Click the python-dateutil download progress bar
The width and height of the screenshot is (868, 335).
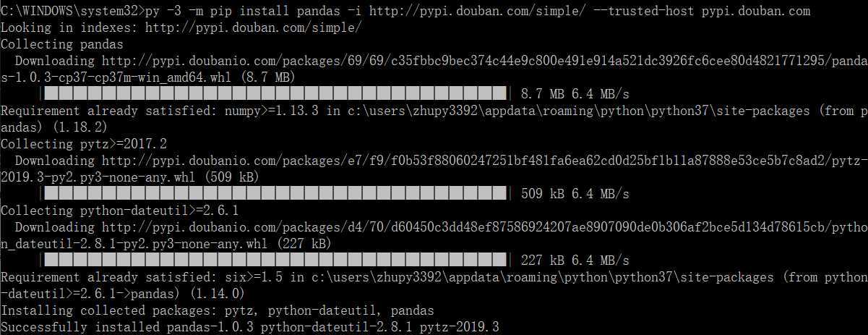(276, 260)
